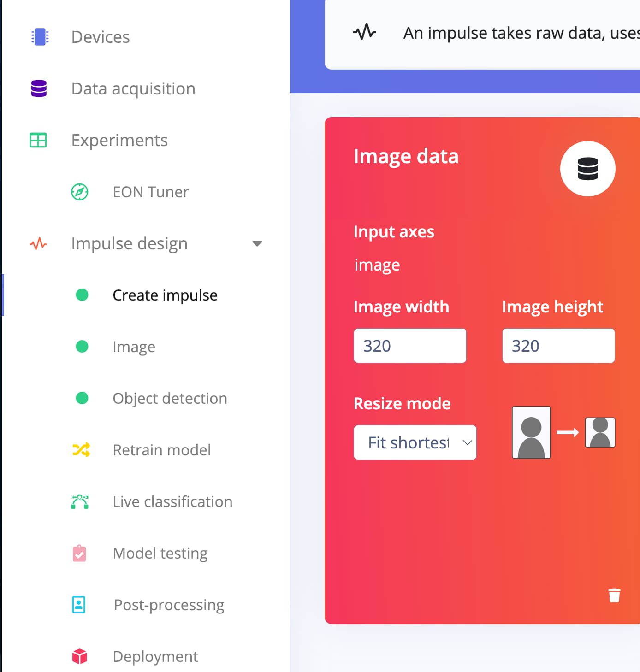
Task: Click the Post-processing icon
Action: pos(79,605)
